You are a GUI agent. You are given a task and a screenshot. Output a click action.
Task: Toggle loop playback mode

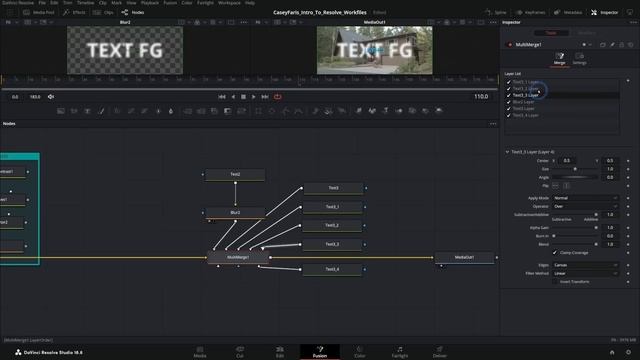tap(278, 97)
